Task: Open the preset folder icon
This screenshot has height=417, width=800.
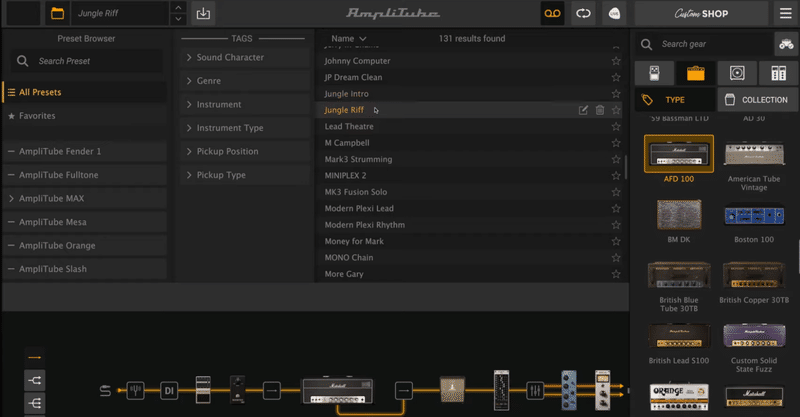Action: (57, 13)
